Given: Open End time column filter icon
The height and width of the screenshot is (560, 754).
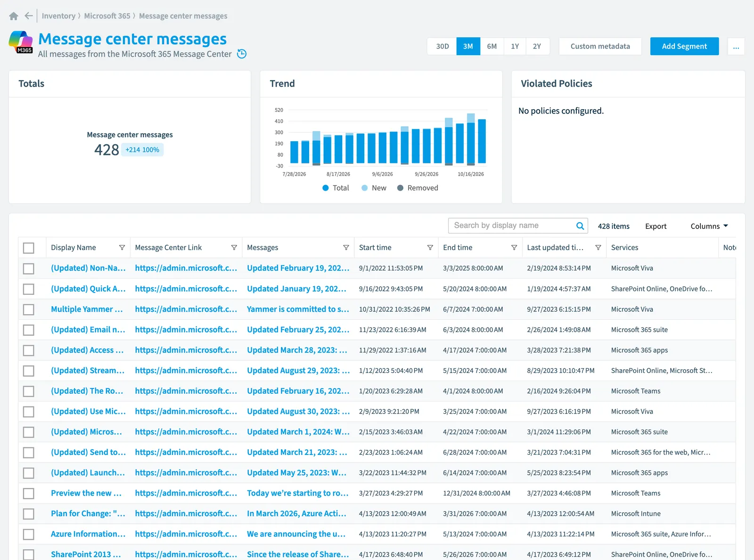Looking at the screenshot, I should [x=514, y=248].
